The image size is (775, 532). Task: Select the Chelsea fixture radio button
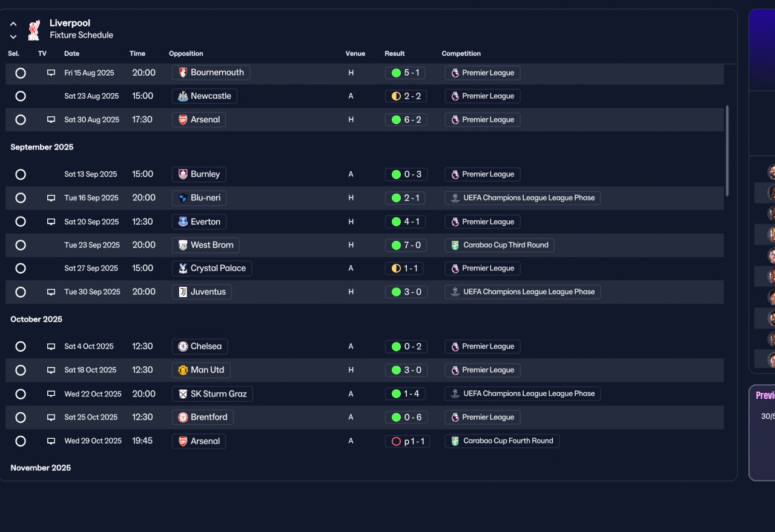(21, 347)
